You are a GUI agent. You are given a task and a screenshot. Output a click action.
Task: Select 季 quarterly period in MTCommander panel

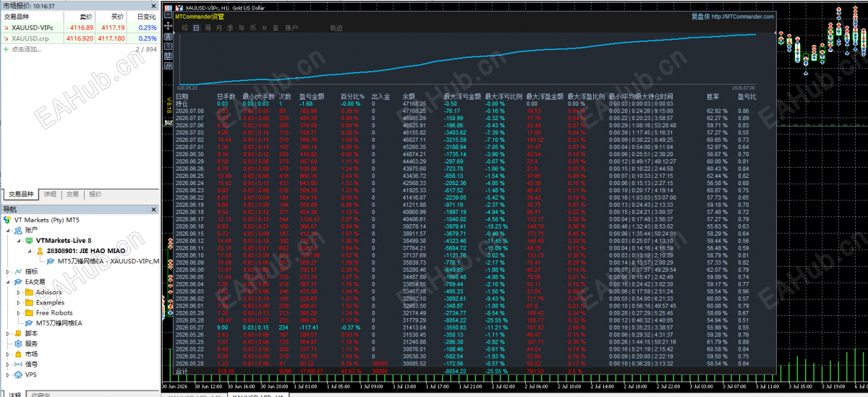click(230, 28)
